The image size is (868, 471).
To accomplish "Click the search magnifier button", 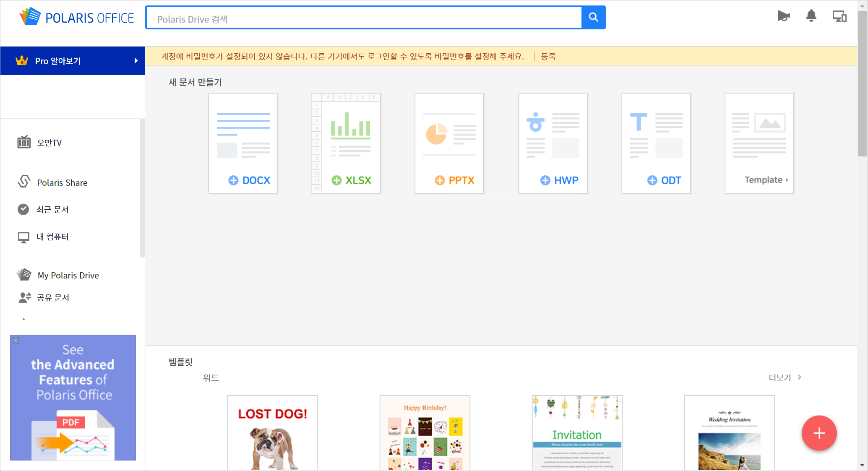I will pos(593,17).
